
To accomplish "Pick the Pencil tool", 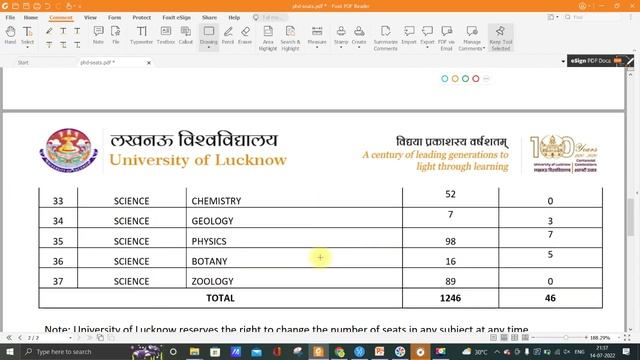I will point(228,35).
